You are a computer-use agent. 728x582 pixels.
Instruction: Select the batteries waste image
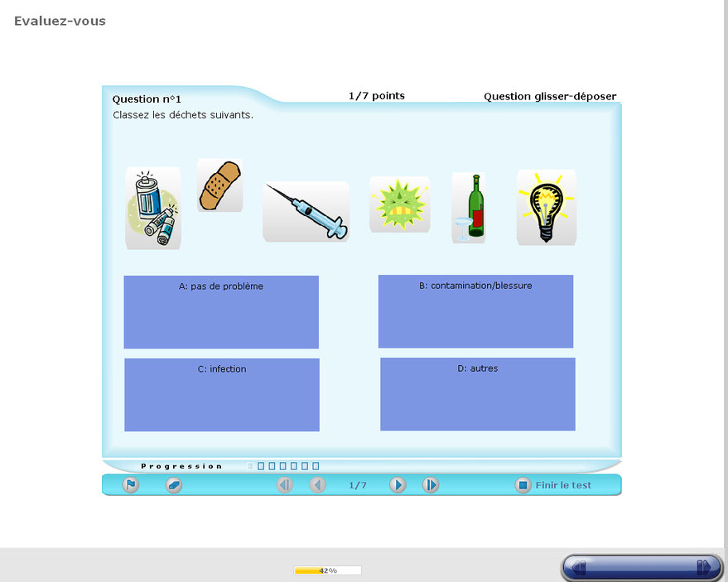153,209
